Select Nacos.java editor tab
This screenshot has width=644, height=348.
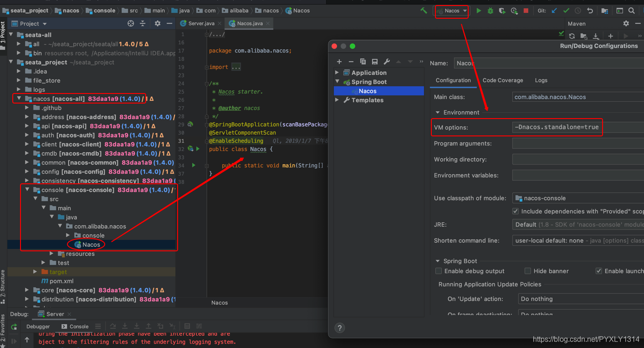[250, 23]
